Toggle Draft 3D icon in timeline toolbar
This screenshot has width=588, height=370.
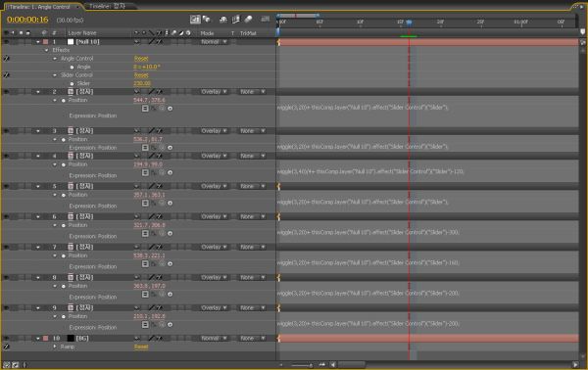click(x=206, y=20)
